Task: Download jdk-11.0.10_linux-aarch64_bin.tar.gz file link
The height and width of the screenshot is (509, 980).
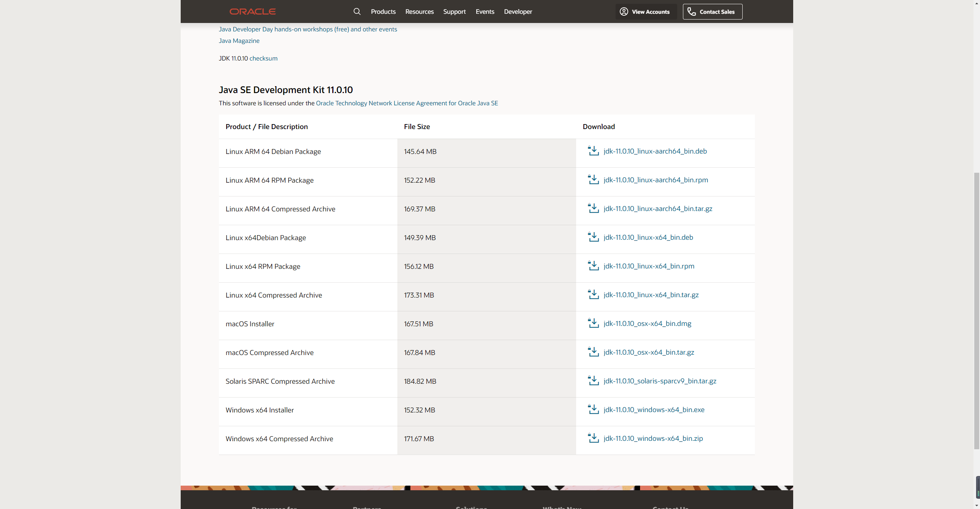Action: coord(658,208)
